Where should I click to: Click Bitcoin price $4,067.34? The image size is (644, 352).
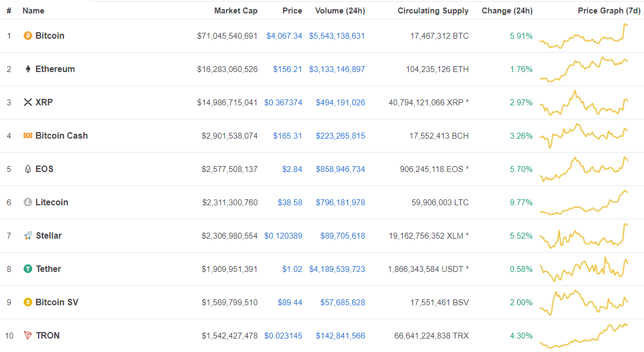284,36
